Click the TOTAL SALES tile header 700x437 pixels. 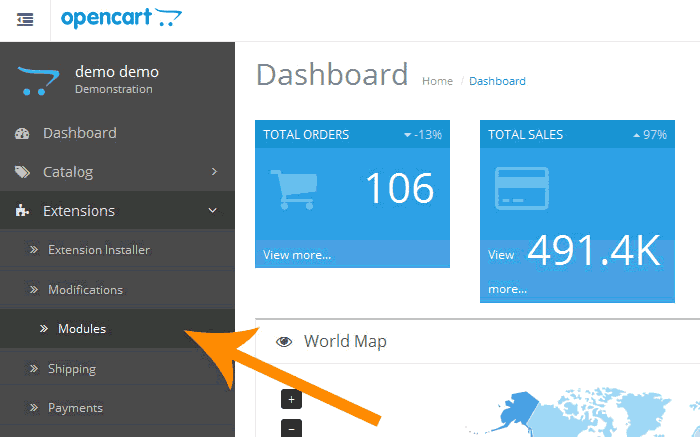[577, 134]
